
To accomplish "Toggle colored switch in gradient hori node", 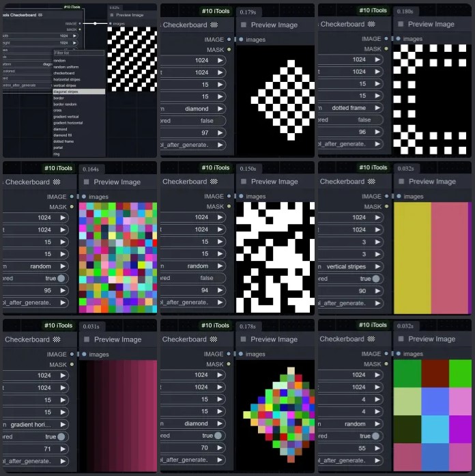I will point(35,436).
